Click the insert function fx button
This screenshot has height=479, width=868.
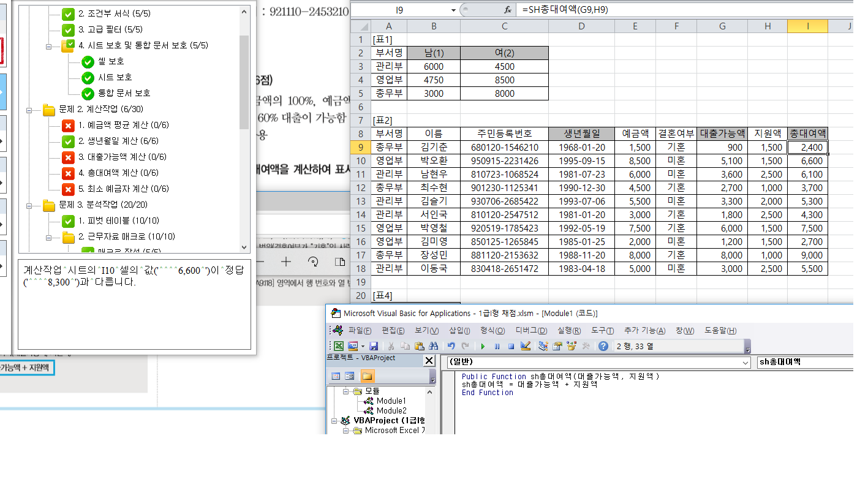507,10
